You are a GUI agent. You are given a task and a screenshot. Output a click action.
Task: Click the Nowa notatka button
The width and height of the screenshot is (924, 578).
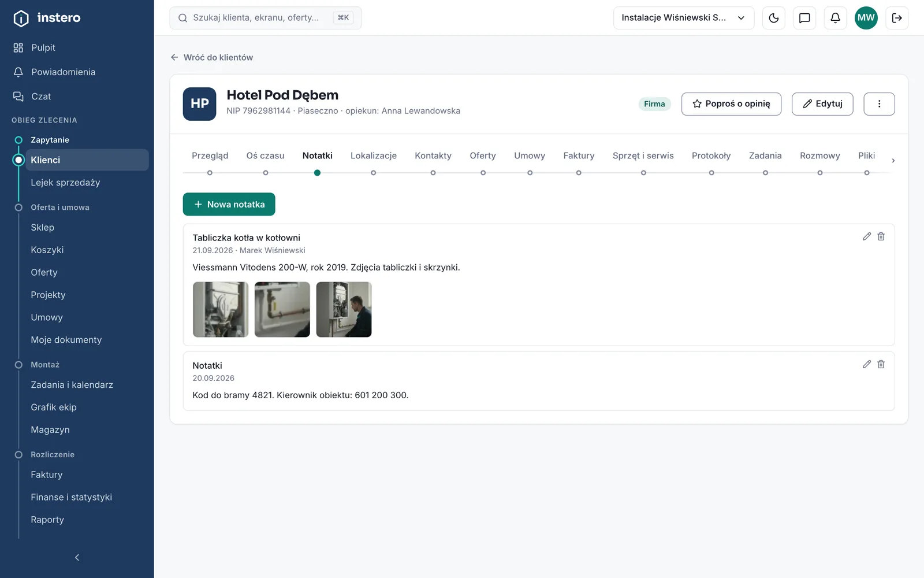click(x=229, y=205)
